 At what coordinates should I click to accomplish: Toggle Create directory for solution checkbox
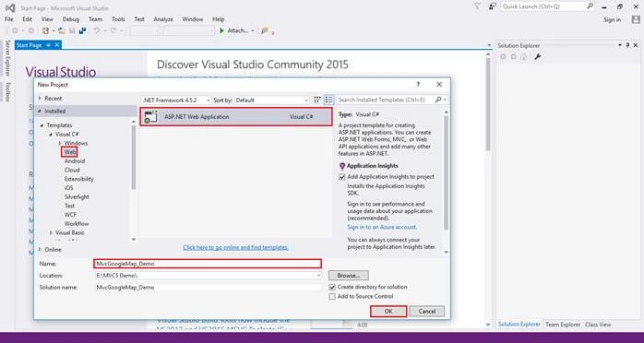point(332,287)
